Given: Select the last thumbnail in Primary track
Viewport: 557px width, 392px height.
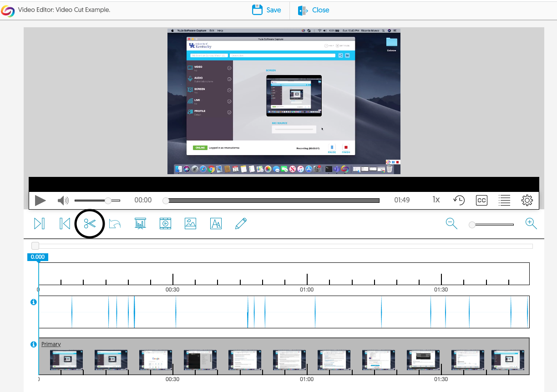Looking at the screenshot, I should point(508,360).
